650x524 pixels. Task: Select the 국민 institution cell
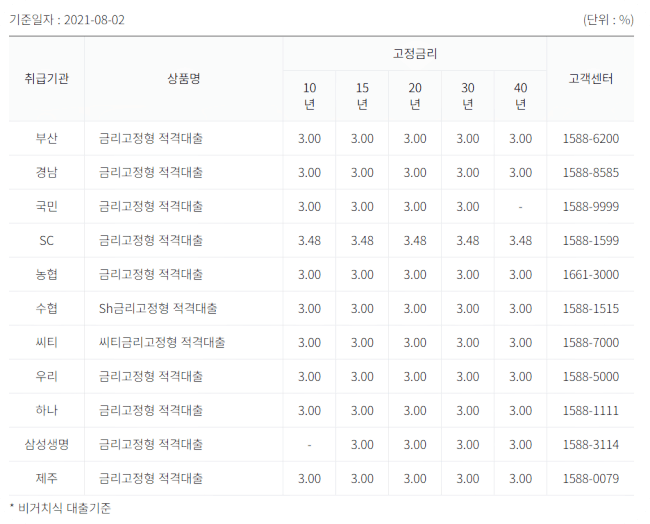coord(46,206)
